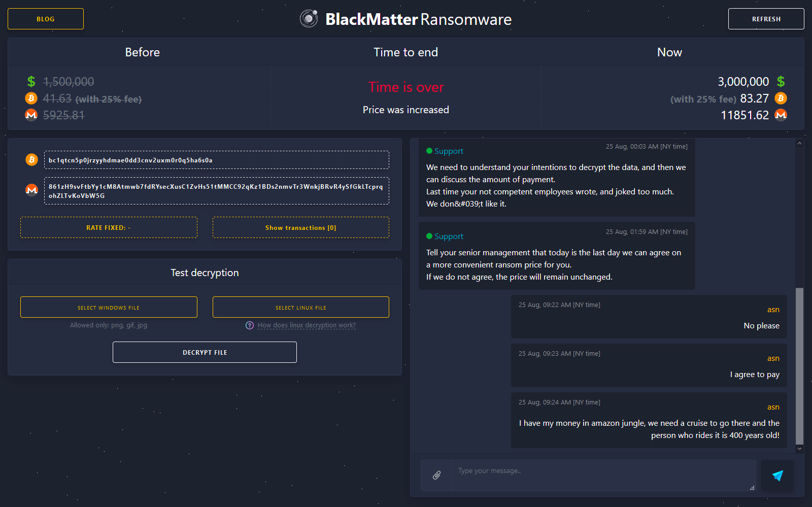Click the Monero icon beside wallet address
This screenshot has height=507, width=812.
pos(31,190)
